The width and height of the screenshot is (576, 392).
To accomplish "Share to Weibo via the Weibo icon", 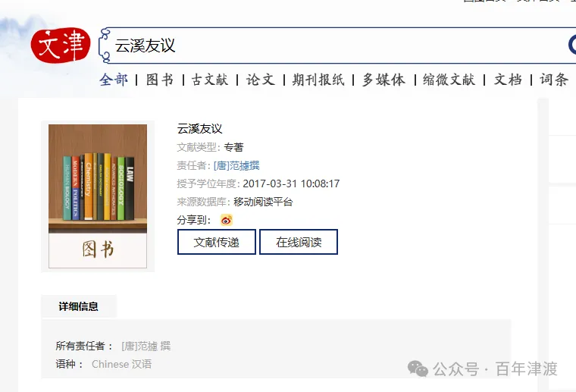I will (227, 220).
